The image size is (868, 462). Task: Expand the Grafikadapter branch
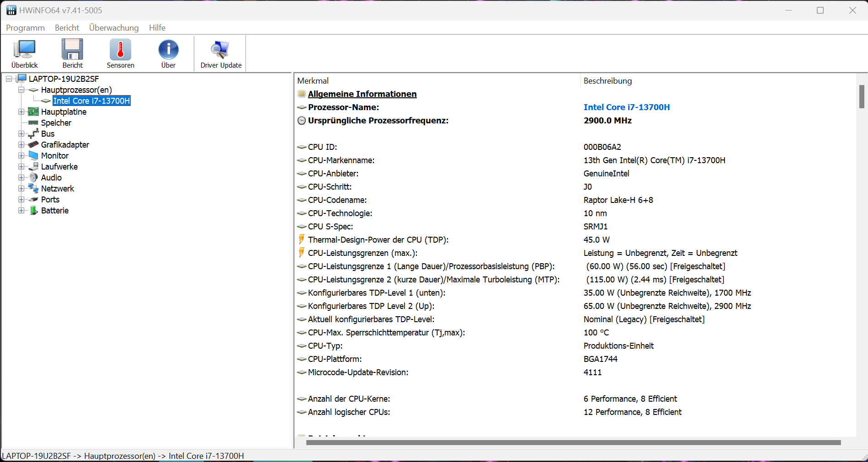(21, 144)
